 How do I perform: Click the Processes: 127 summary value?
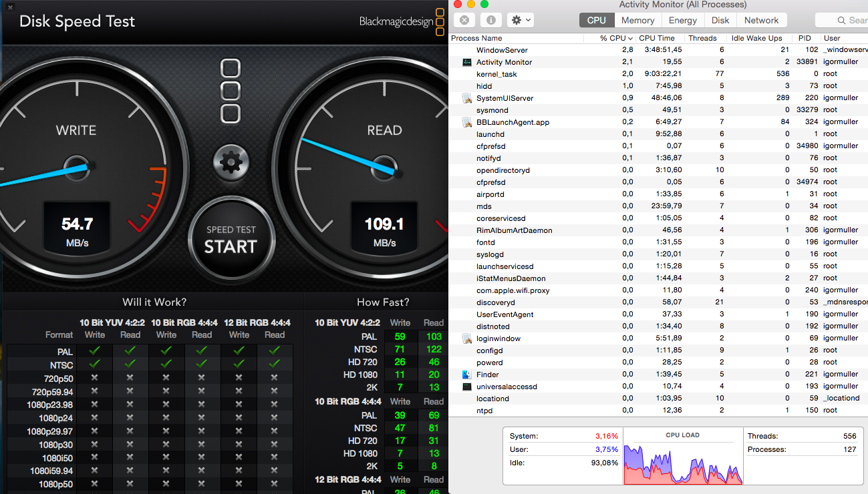849,449
